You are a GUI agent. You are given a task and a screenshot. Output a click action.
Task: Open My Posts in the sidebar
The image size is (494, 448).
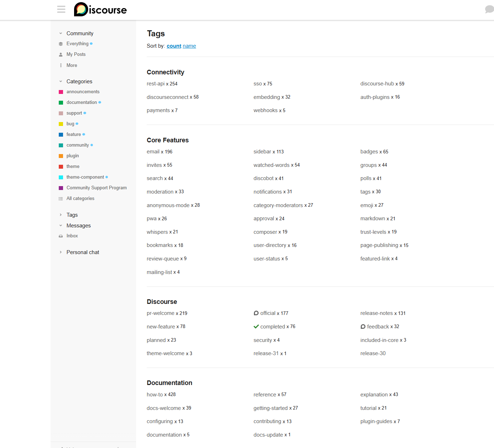tap(76, 54)
